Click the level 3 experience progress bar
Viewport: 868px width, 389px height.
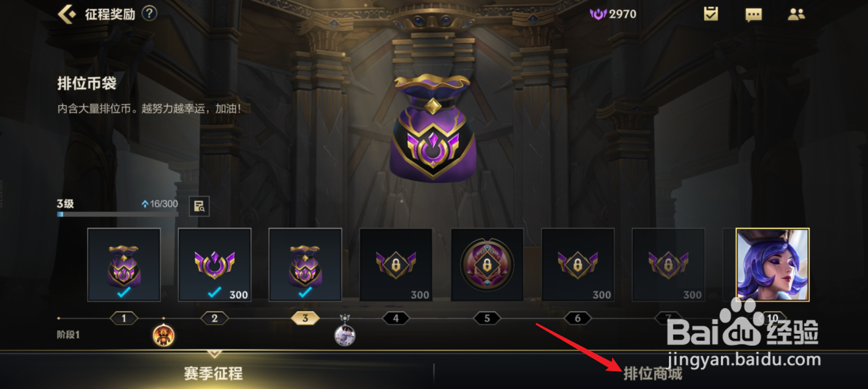[117, 214]
